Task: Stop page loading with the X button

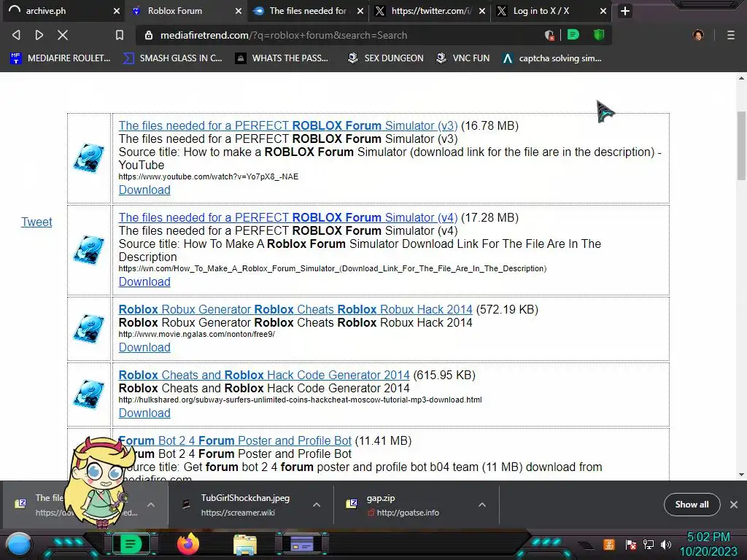Action: 63,35
